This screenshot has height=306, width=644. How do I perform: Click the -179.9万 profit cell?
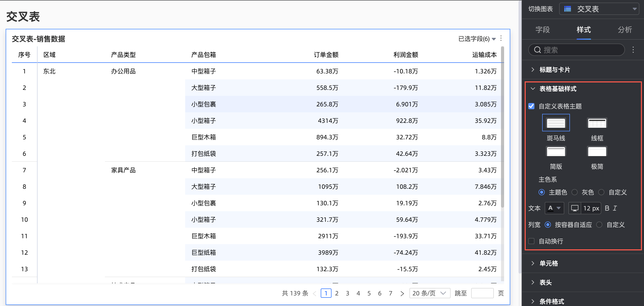coord(406,88)
